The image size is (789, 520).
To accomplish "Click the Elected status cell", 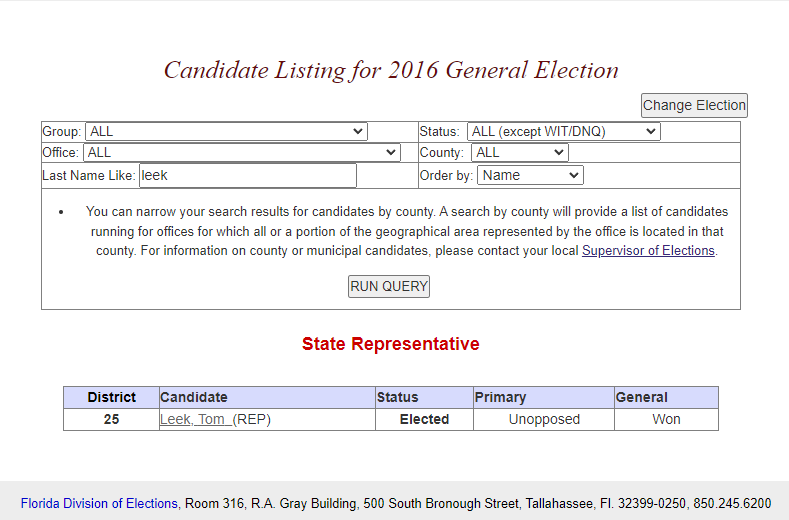I will [x=424, y=420].
